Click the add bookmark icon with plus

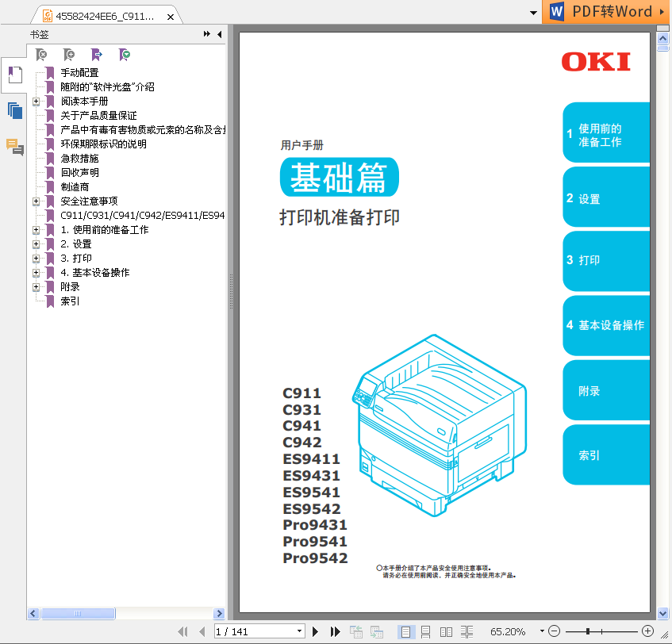pyautogui.click(x=68, y=55)
